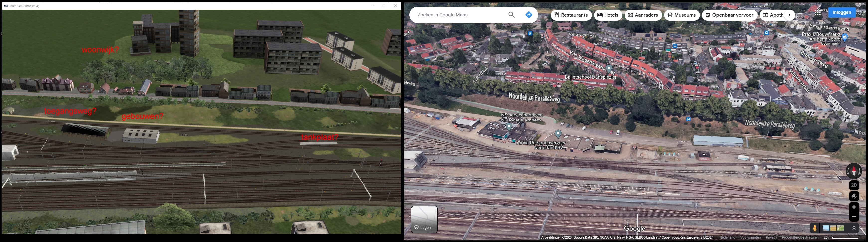Image resolution: width=868 pixels, height=242 pixels.
Task: Click bus stop icon below Amsterdamseweg label
Action: [767, 33]
